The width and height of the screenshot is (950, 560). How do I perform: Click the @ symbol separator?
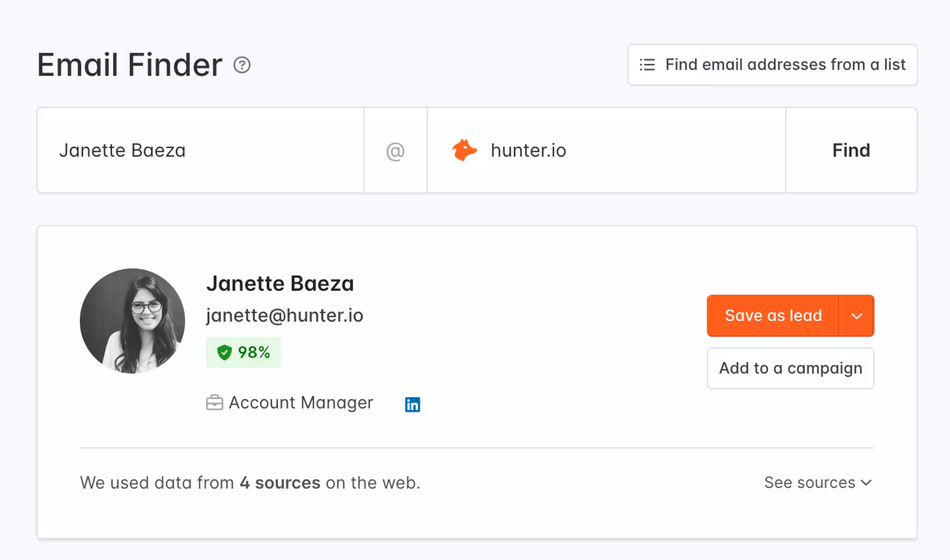(x=395, y=151)
